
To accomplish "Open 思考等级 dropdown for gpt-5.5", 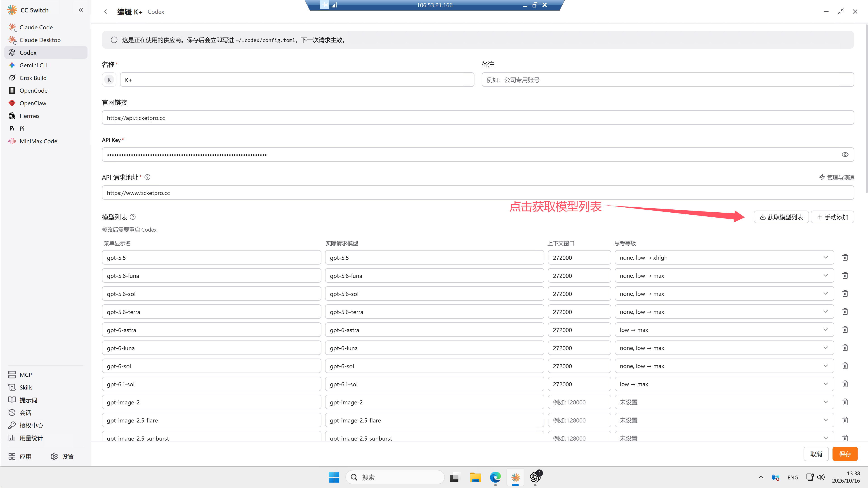I will [724, 257].
